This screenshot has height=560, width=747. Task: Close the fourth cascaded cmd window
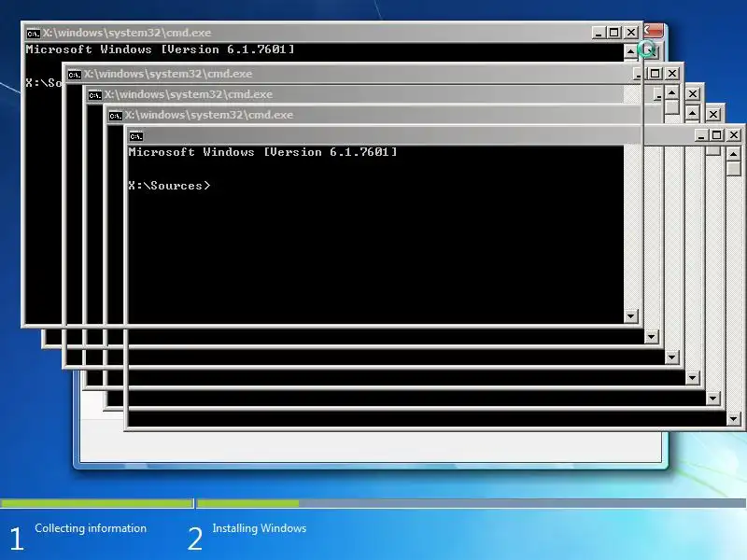coord(712,114)
